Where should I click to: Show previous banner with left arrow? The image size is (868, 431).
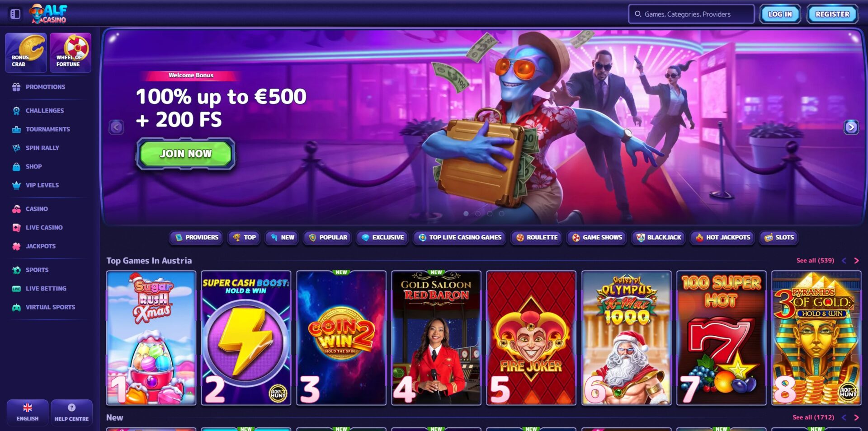pyautogui.click(x=116, y=127)
